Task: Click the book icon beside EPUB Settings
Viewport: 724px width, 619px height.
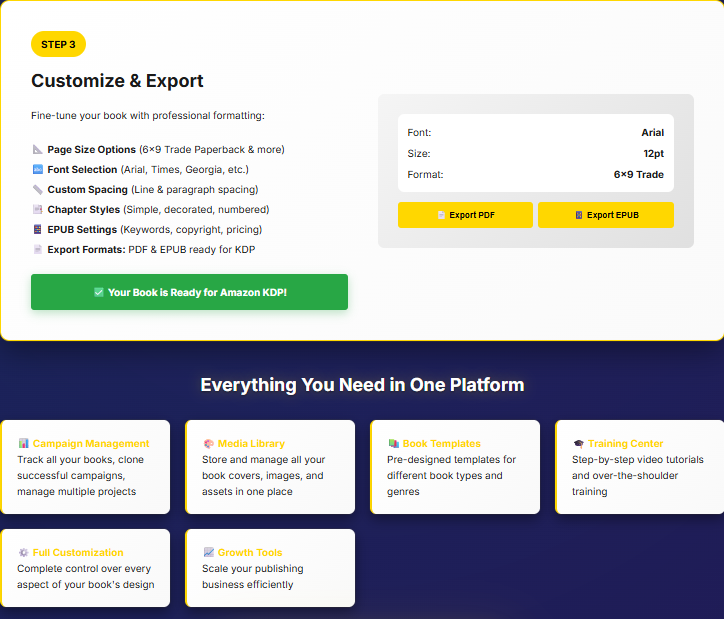Action: [x=37, y=229]
